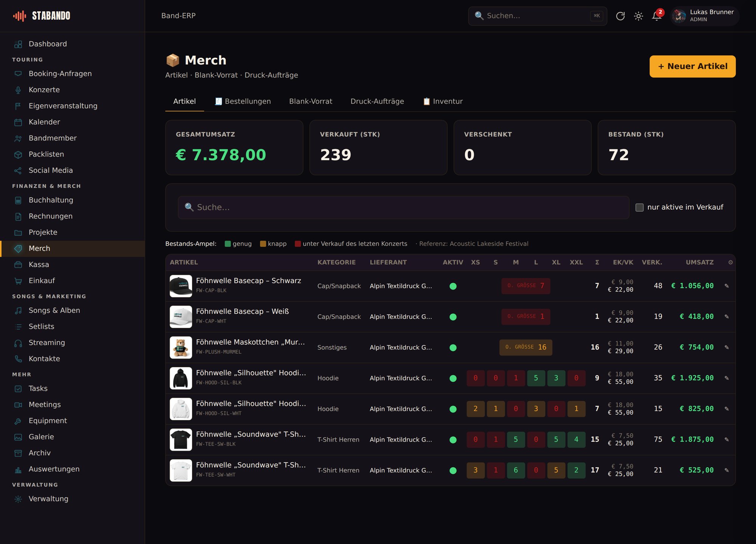Switch to Druck-Aufträge tab

click(377, 101)
